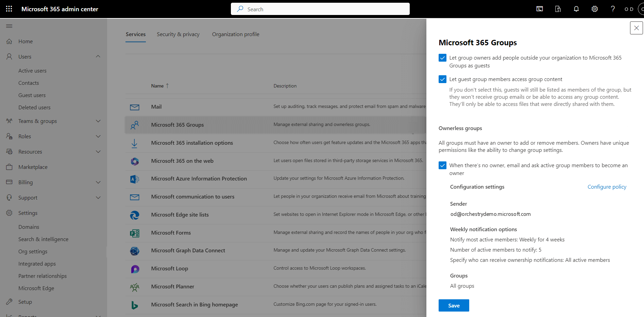
Task: Go to Active users page
Action: 32,71
